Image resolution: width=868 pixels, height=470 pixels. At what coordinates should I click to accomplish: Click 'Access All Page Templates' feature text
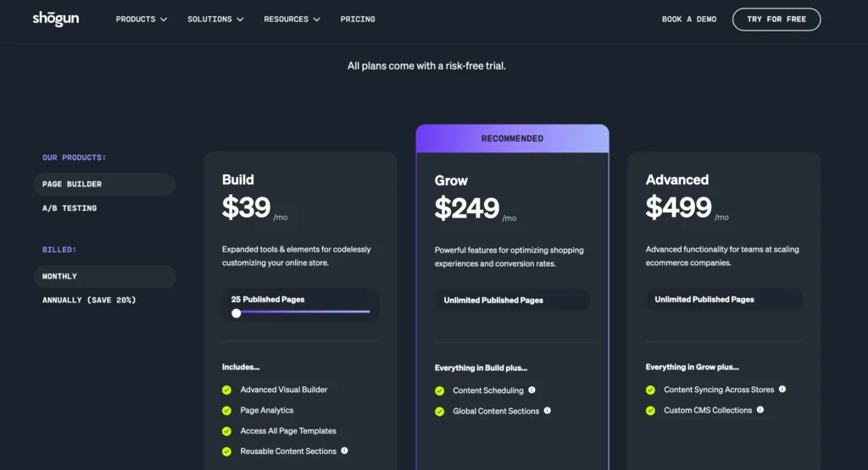[288, 431]
